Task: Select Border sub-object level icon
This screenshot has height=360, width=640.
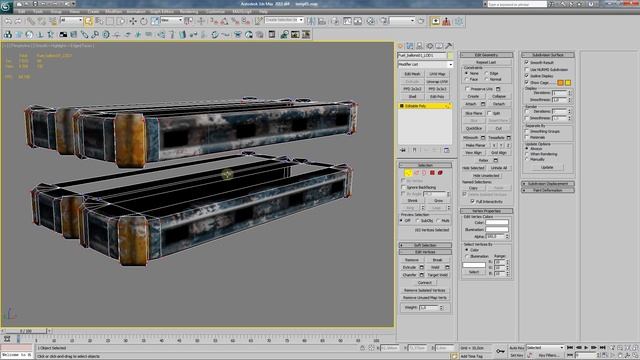Action: [x=424, y=173]
